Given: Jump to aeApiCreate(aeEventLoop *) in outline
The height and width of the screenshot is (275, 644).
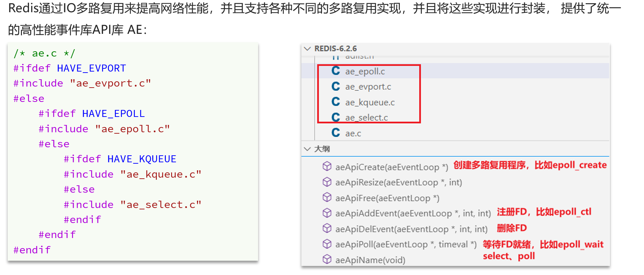Looking at the screenshot, I should click(391, 167).
